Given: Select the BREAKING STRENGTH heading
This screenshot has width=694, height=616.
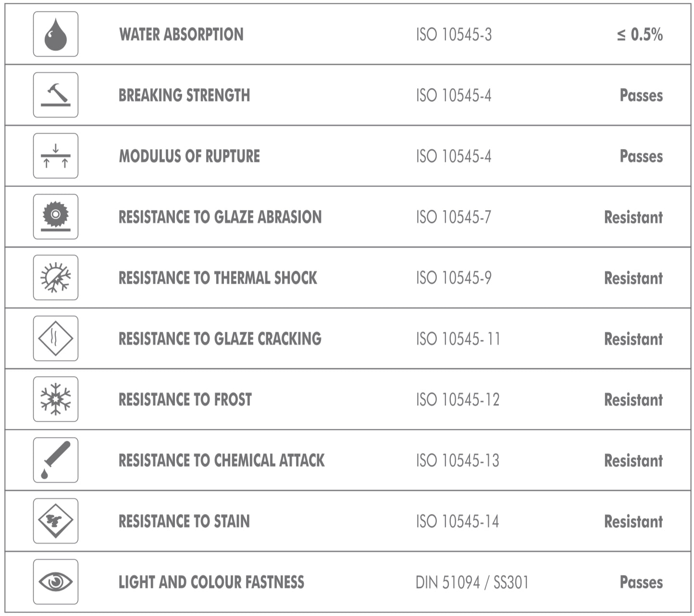Looking at the screenshot, I should pos(184,95).
